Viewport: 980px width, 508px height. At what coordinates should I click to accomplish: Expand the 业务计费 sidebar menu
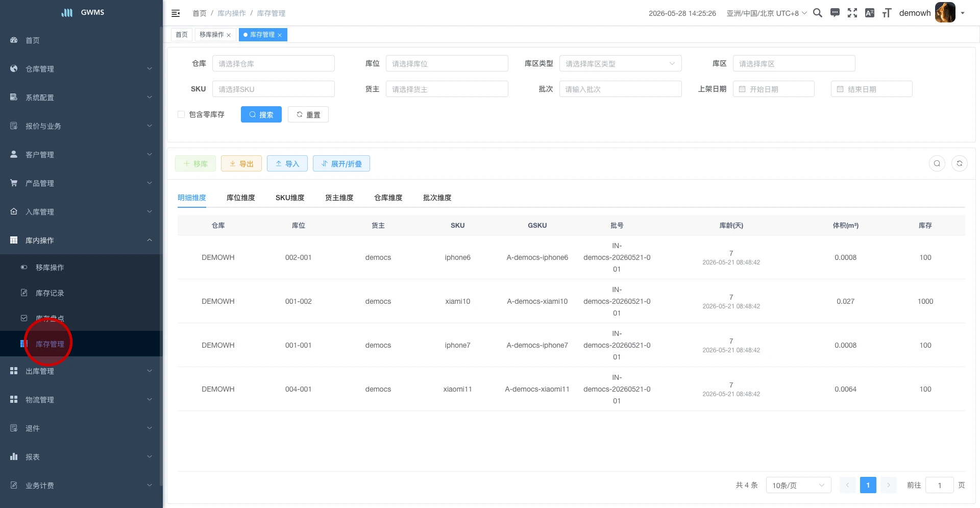point(82,486)
